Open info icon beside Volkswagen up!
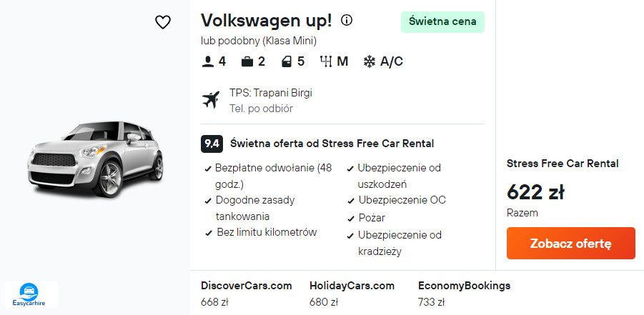This screenshot has height=315, width=644. click(x=347, y=20)
